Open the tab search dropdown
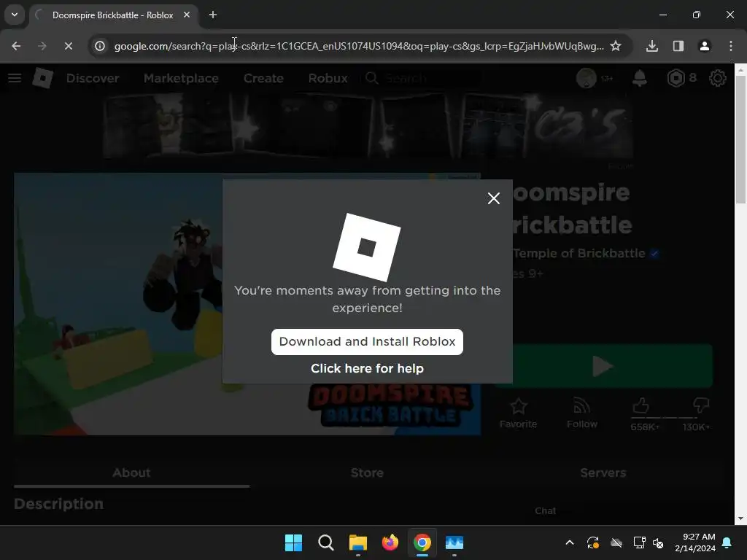The height and width of the screenshot is (560, 747). pyautogui.click(x=15, y=15)
